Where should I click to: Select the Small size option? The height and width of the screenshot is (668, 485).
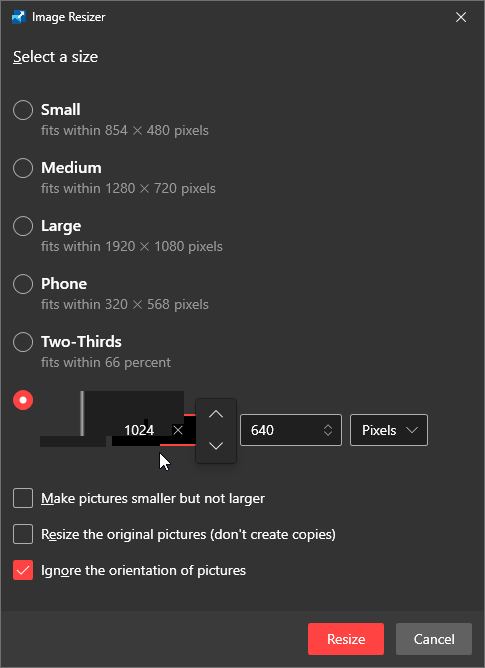coord(23,110)
